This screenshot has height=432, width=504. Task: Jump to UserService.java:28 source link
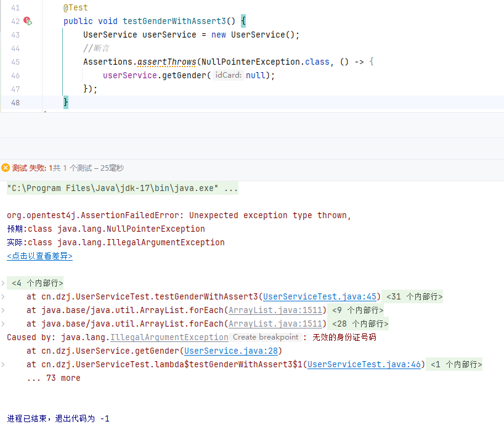tap(232, 351)
